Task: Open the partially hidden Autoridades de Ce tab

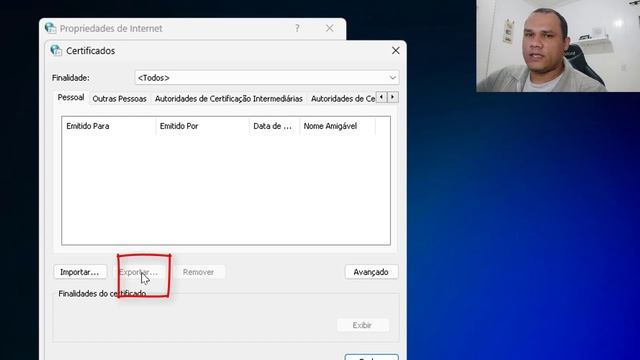Action: 343,99
